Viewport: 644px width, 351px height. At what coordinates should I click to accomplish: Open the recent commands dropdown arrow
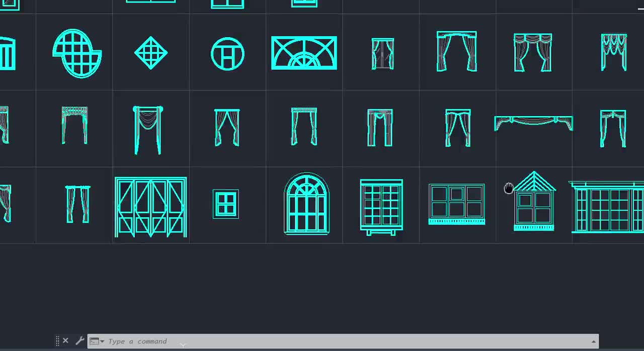point(103,341)
